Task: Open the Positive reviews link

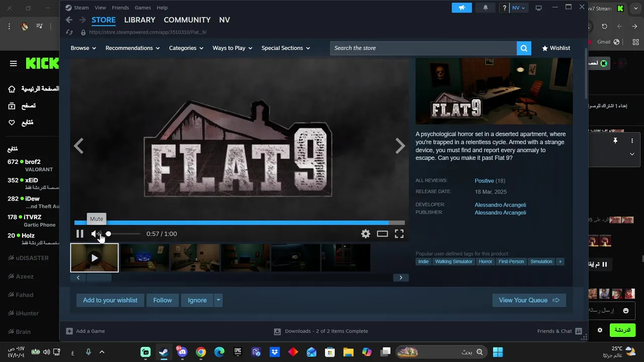Action: click(484, 180)
